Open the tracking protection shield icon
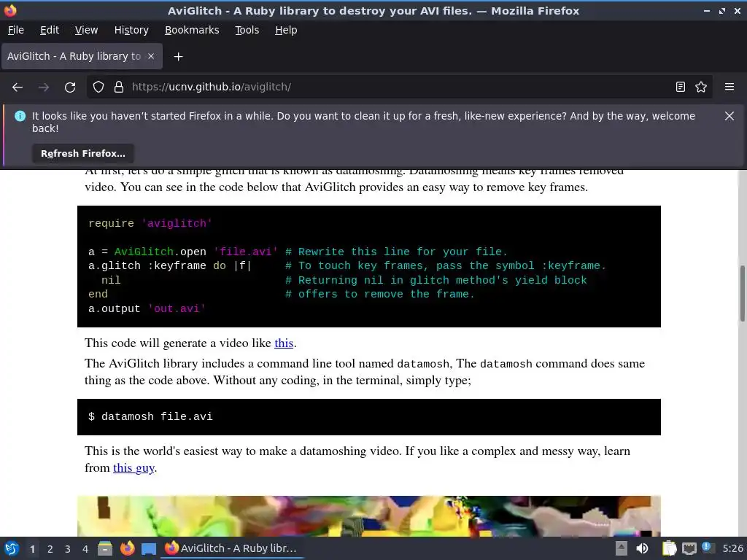747x560 pixels. [x=98, y=87]
